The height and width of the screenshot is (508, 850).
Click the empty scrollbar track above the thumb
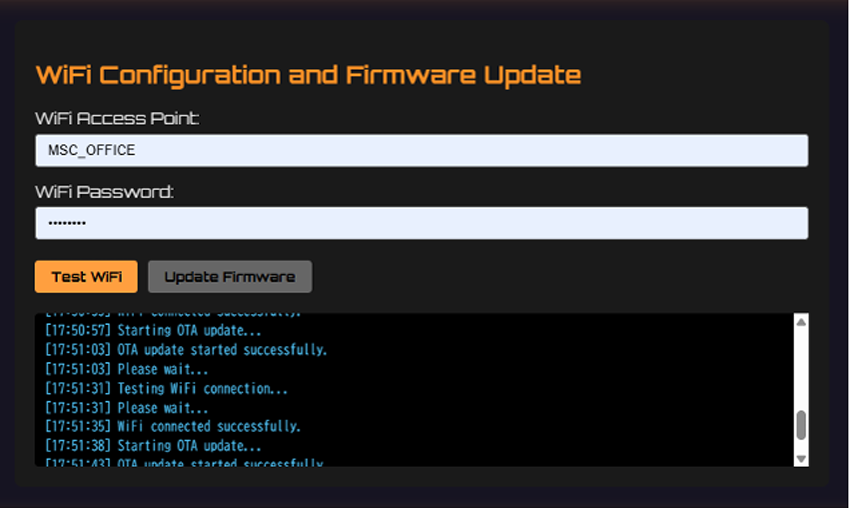(800, 370)
